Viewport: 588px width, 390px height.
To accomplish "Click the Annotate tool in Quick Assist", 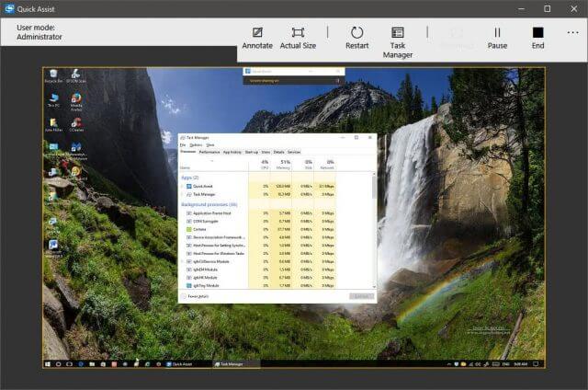I will pyautogui.click(x=257, y=39).
